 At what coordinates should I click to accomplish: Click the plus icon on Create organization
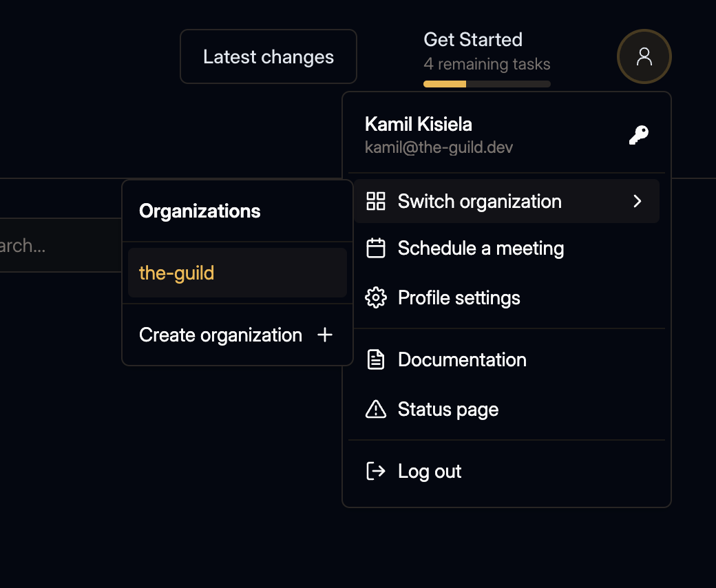point(324,335)
